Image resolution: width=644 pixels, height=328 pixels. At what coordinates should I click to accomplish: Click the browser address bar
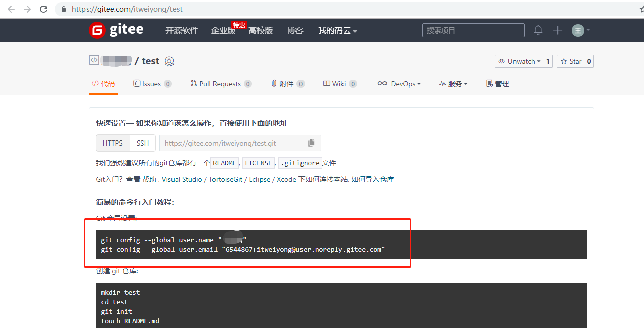pyautogui.click(x=349, y=9)
